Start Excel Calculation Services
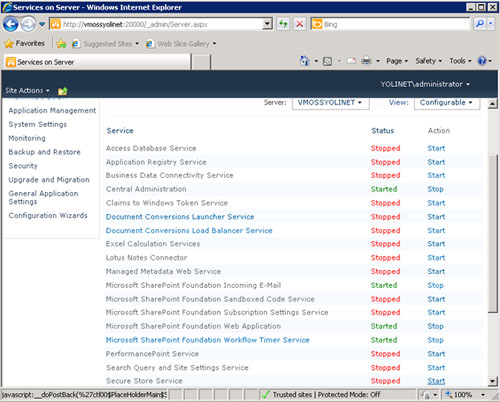Screen dimensions: 500x402 point(436,244)
